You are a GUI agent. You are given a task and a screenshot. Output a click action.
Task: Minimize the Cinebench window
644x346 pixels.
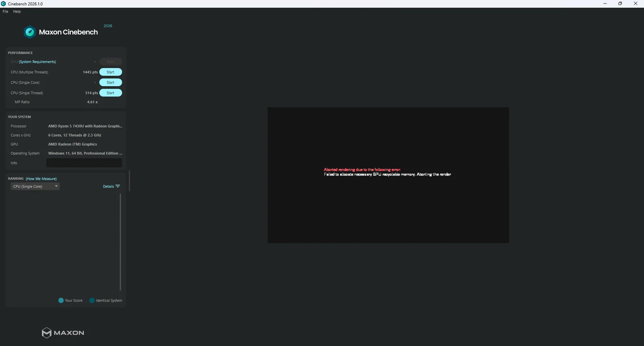(x=605, y=4)
